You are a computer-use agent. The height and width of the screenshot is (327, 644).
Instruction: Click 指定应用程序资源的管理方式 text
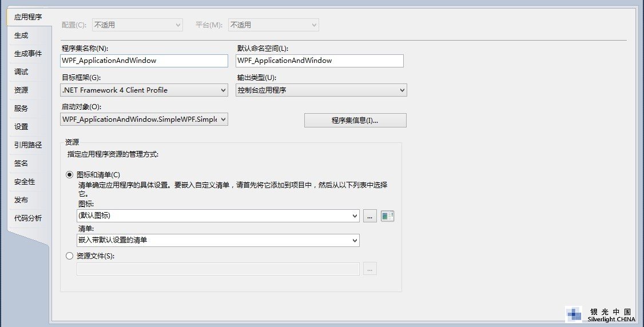pos(113,155)
